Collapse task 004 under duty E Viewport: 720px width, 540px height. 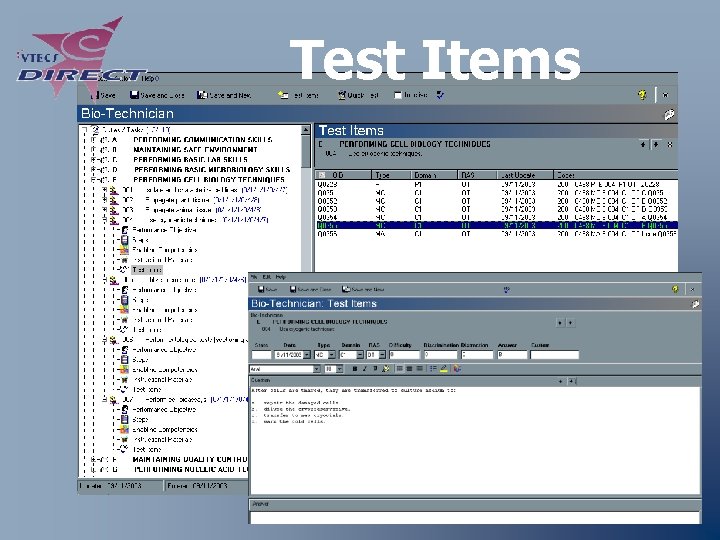point(105,219)
